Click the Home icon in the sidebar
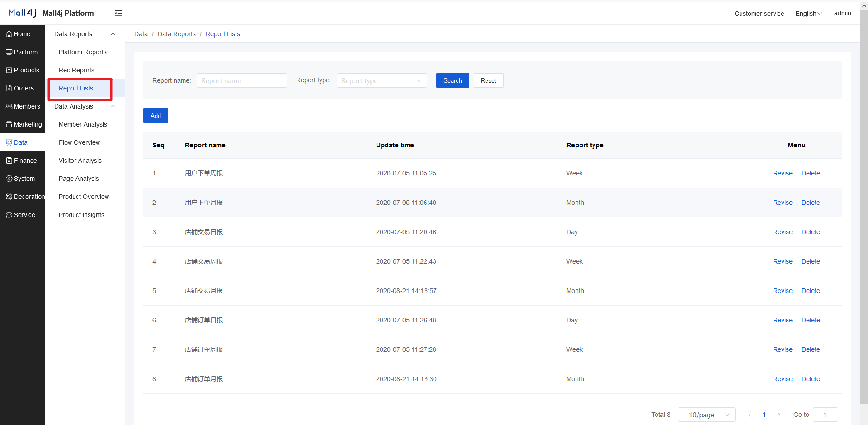The width and height of the screenshot is (868, 425). [x=9, y=34]
